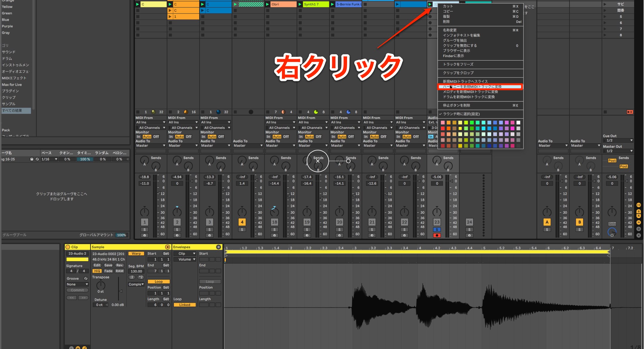Screen dimensions: 644x349
Task: Click the global groove amount 100% field
Action: pos(121,235)
